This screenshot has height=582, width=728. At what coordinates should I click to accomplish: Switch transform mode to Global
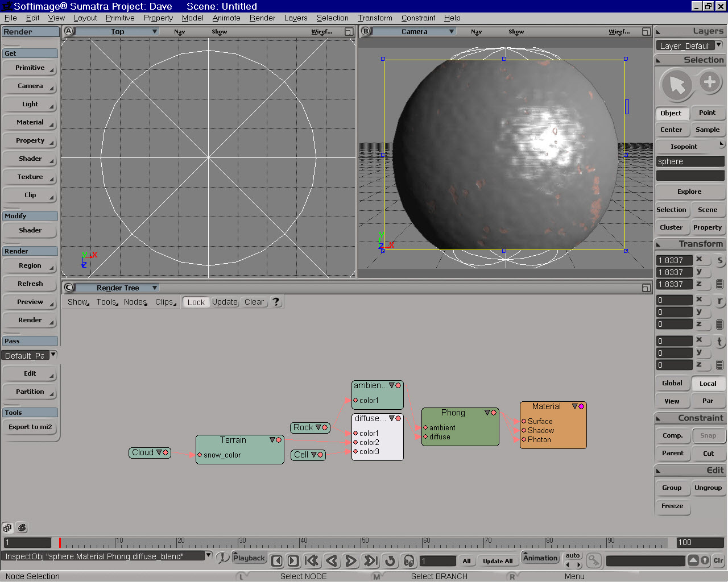click(x=672, y=384)
